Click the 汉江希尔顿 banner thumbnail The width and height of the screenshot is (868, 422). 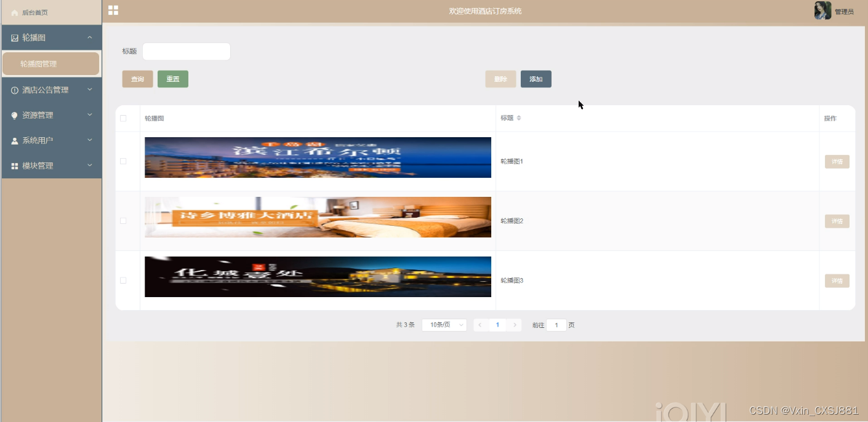tap(318, 157)
